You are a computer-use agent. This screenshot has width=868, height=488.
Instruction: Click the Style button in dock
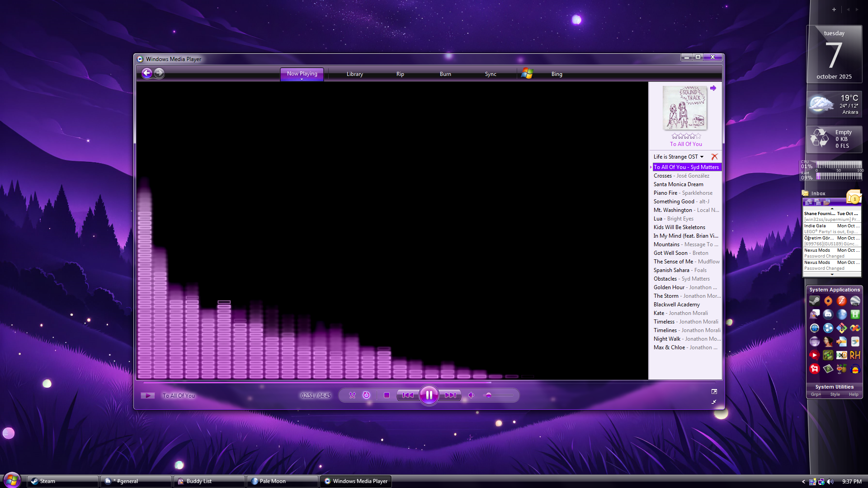click(835, 394)
